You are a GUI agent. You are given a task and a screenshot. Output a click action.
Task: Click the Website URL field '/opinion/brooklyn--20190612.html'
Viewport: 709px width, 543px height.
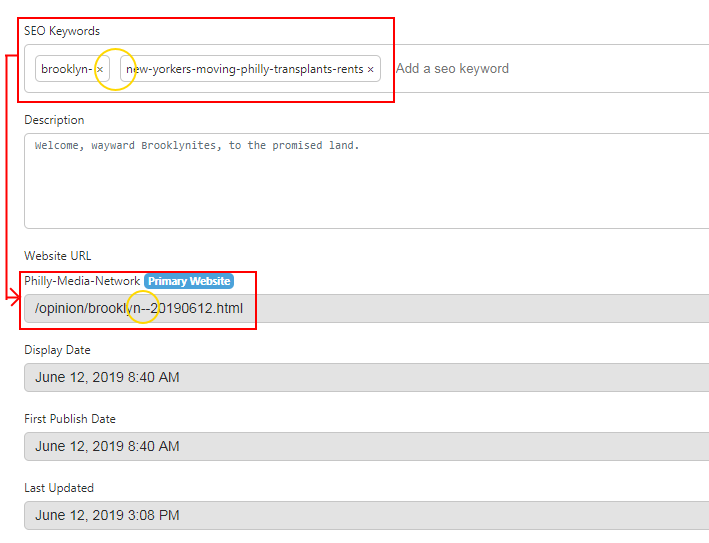(x=367, y=308)
